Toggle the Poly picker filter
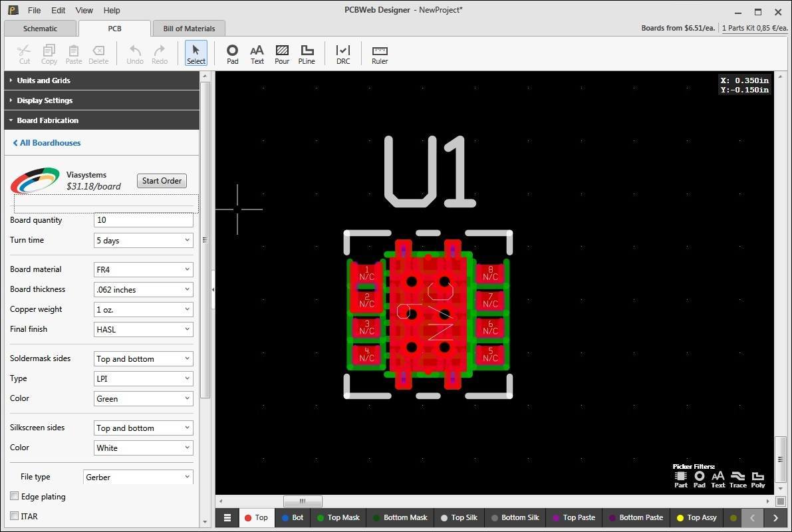This screenshot has height=532, width=792. pos(758,479)
